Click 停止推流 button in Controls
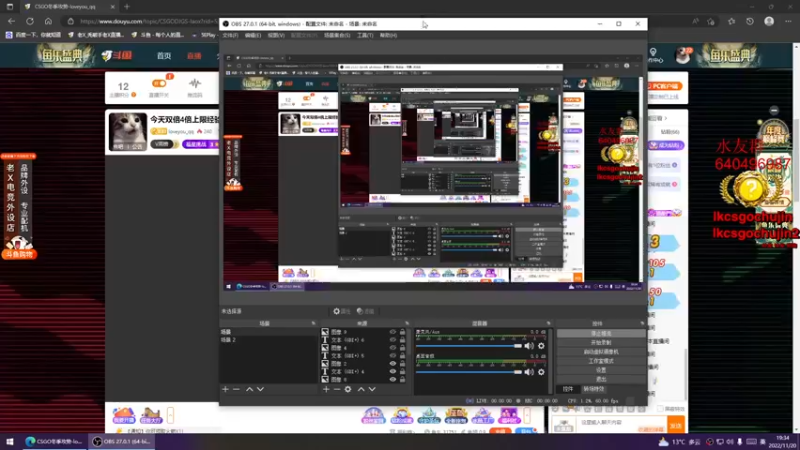 coord(601,334)
